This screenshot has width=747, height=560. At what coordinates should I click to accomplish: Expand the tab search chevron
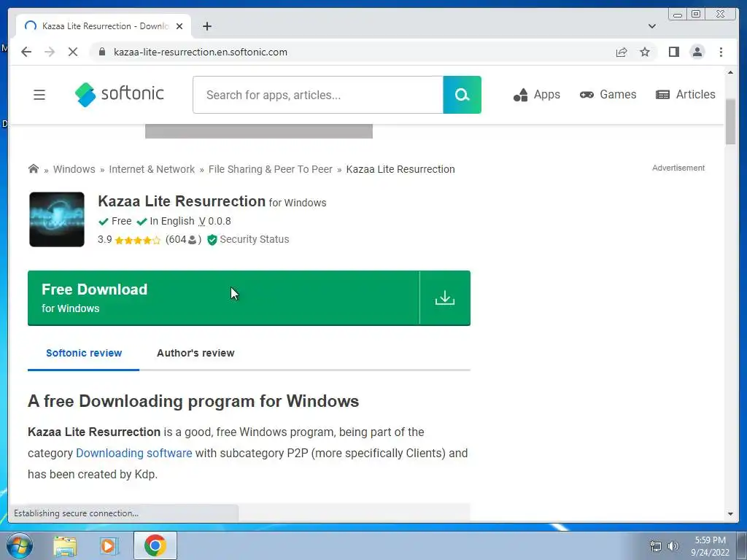click(651, 26)
